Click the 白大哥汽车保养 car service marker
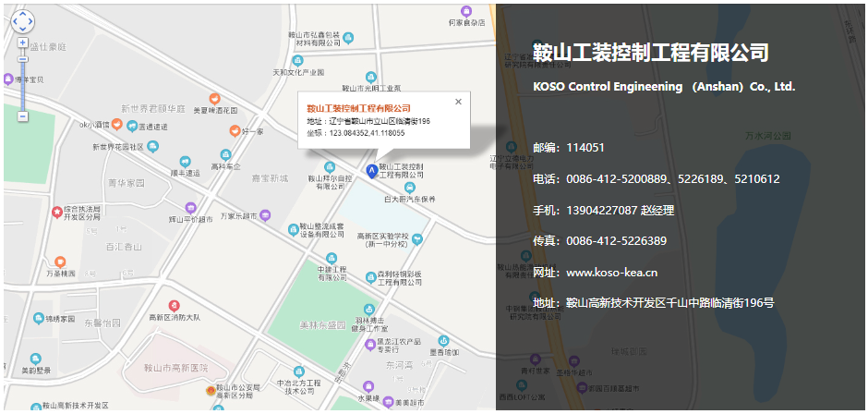Screen dimensions: 868x414 409,187
